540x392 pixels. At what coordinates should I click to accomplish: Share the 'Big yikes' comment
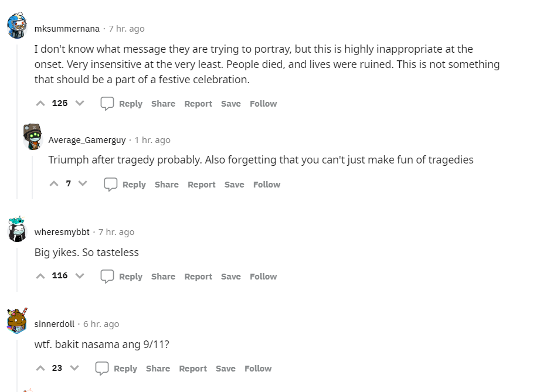pyautogui.click(x=163, y=277)
